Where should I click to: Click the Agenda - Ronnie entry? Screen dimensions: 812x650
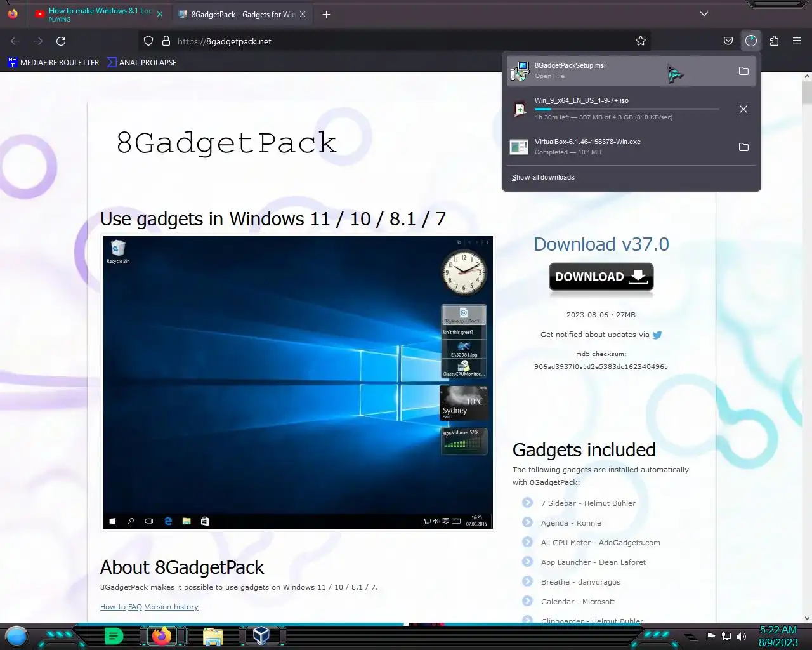[571, 523]
